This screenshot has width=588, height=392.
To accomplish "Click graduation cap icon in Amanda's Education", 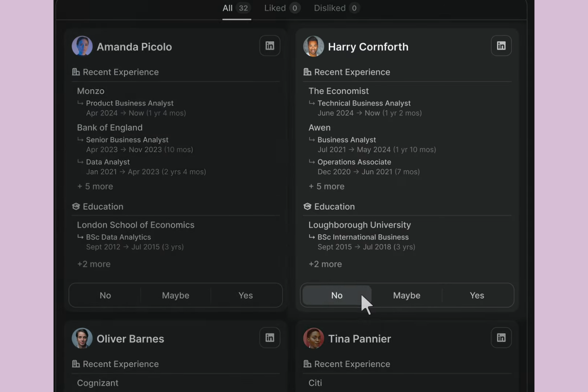I will point(76,207).
